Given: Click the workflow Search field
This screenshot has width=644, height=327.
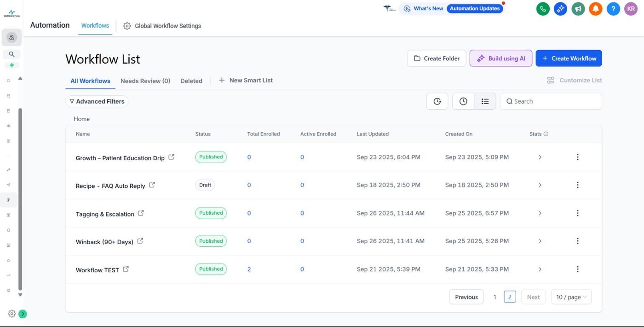Looking at the screenshot, I should coord(551,101).
